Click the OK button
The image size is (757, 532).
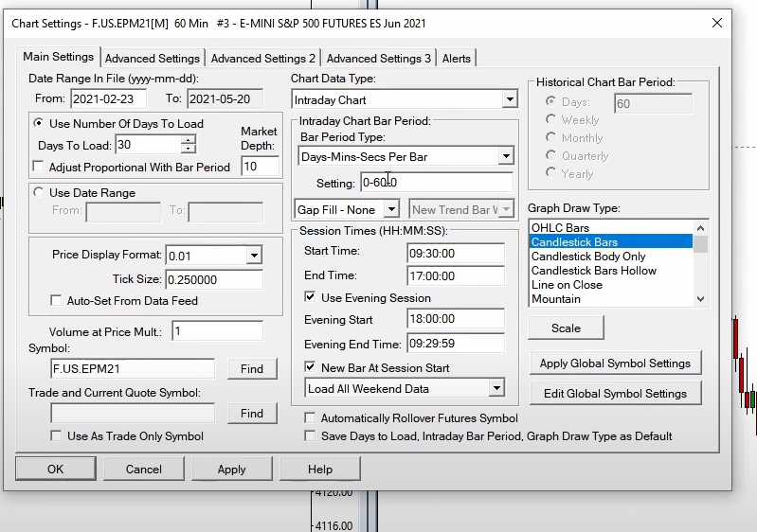click(55, 469)
